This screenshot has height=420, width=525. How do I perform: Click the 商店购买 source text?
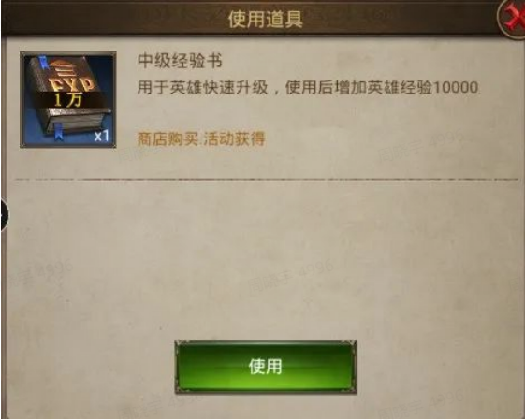pos(168,138)
